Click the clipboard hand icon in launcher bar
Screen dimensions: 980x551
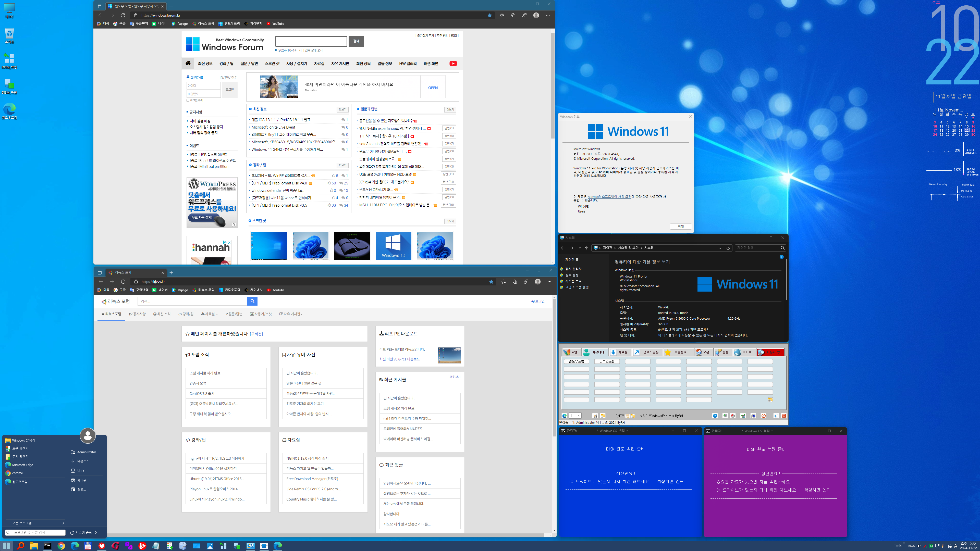[x=595, y=416]
